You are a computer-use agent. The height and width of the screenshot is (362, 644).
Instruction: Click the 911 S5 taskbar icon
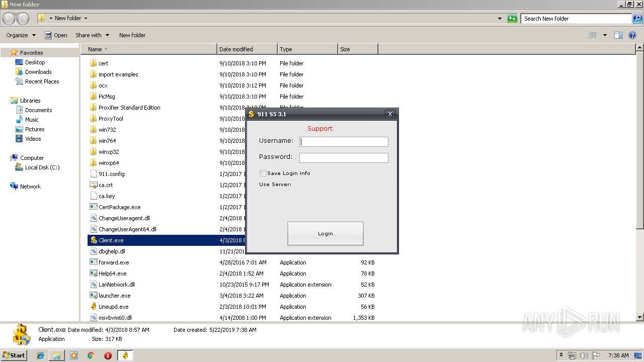[125, 355]
